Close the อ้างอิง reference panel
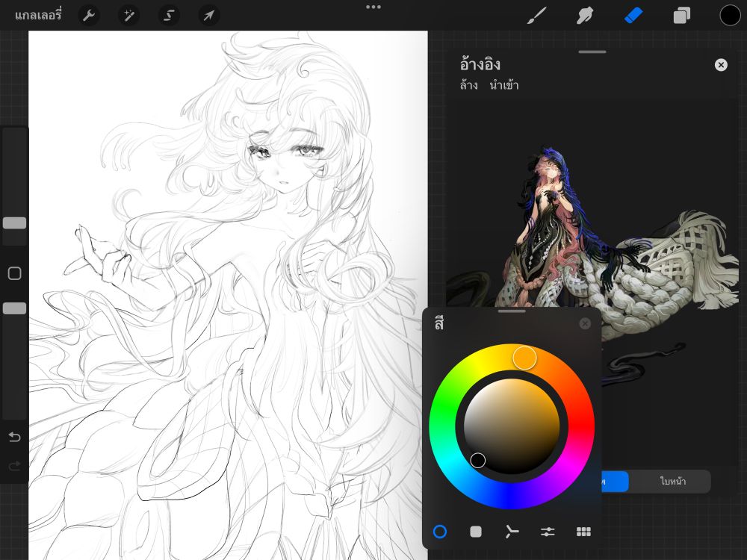Image resolution: width=747 pixels, height=560 pixels. (721, 65)
